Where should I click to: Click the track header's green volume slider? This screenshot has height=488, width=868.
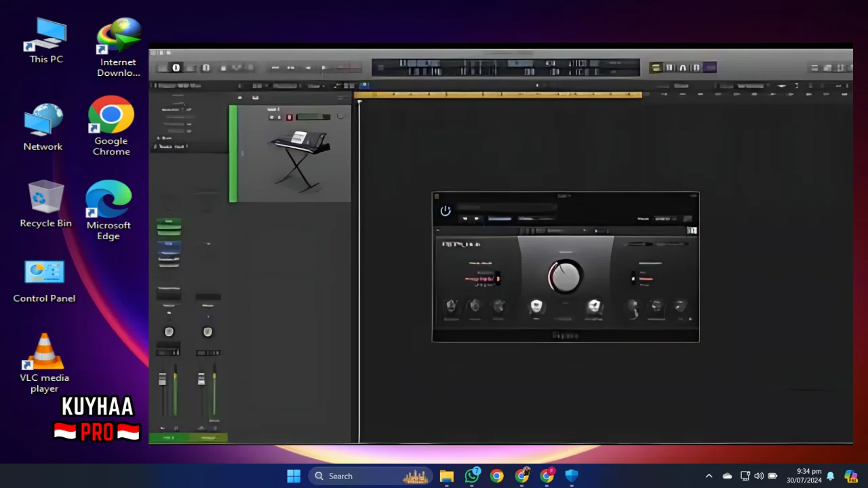pos(313,117)
